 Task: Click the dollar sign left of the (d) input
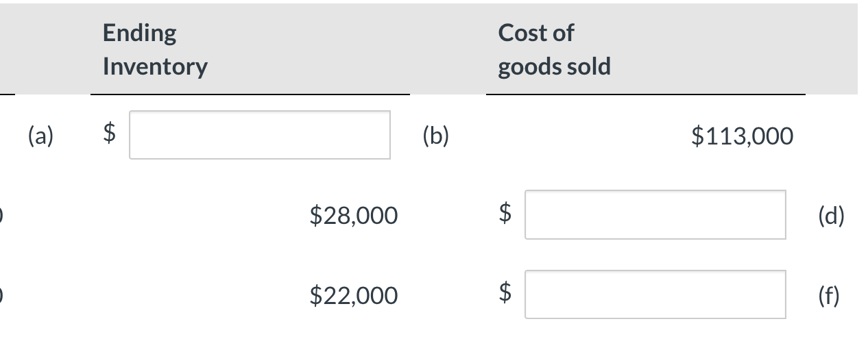pyautogui.click(x=505, y=216)
